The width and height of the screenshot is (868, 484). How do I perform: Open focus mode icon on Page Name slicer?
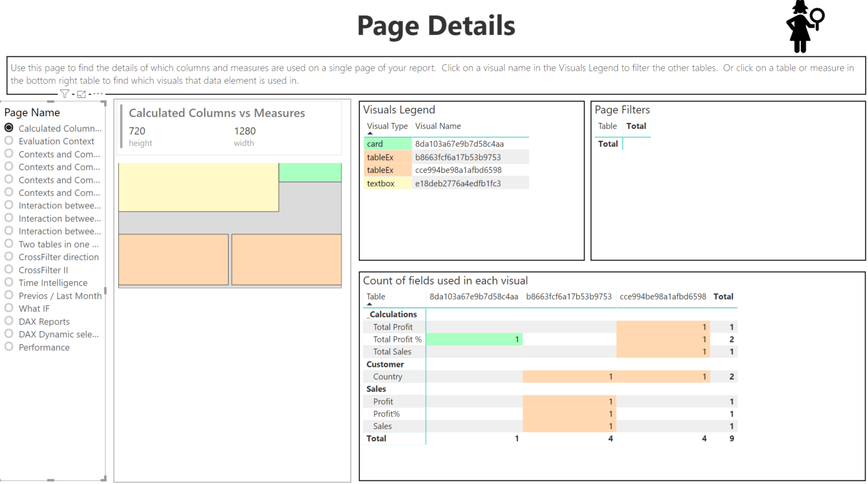[x=81, y=94]
